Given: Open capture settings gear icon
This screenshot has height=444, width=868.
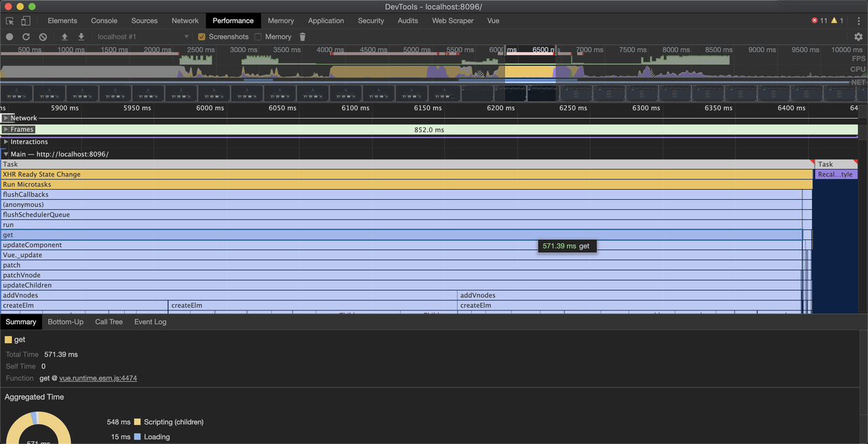Looking at the screenshot, I should click(859, 37).
